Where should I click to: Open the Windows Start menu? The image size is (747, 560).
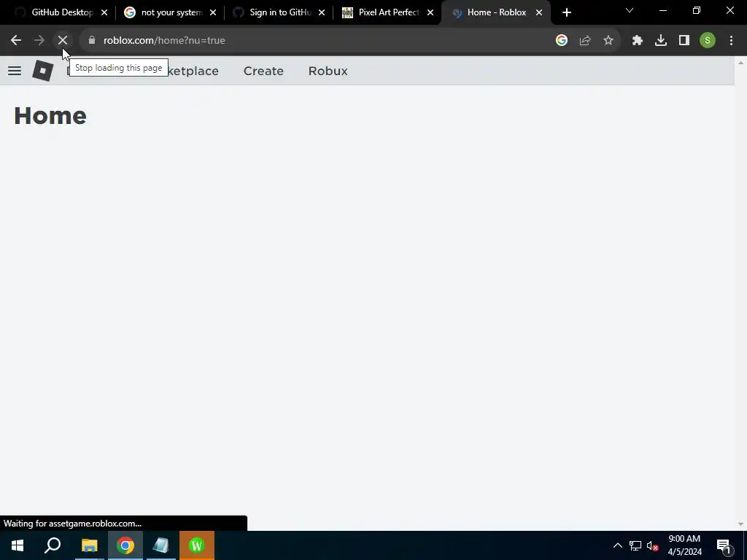pyautogui.click(x=18, y=545)
